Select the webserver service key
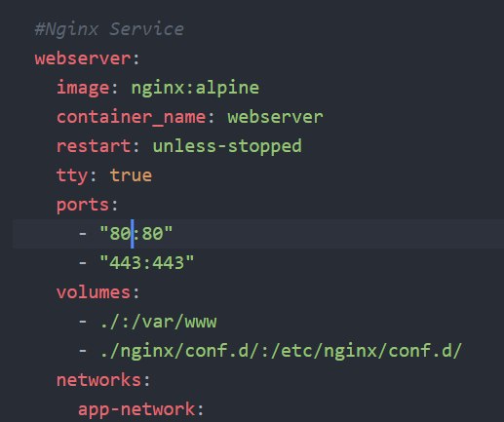Viewport: 504px width, 422px height. tap(83, 58)
